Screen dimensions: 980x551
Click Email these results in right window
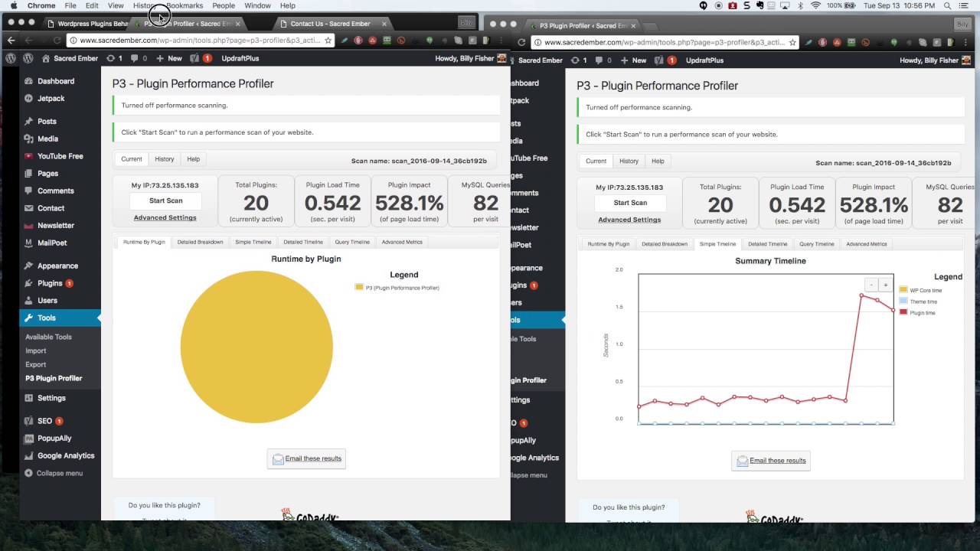771,461
